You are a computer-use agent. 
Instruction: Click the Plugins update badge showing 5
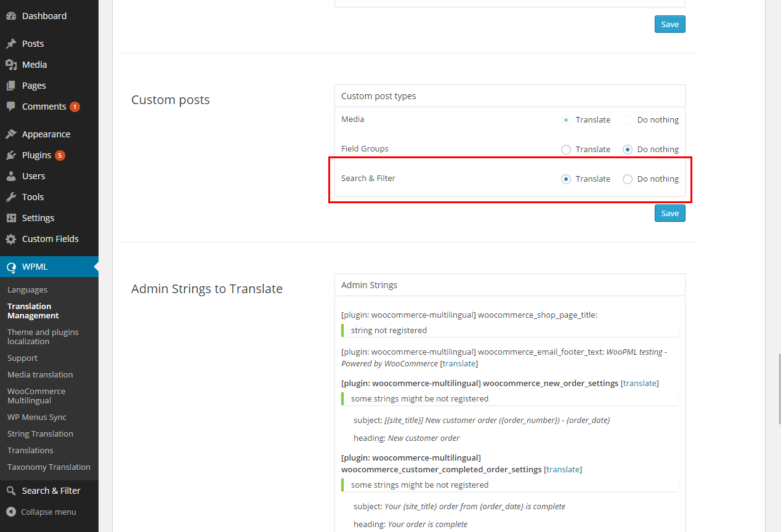pos(60,155)
